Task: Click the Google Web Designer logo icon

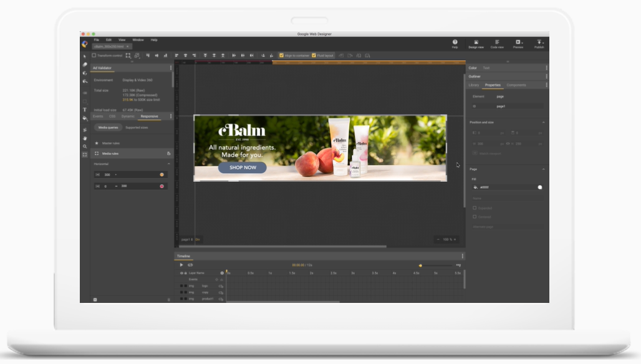Action: (85, 44)
